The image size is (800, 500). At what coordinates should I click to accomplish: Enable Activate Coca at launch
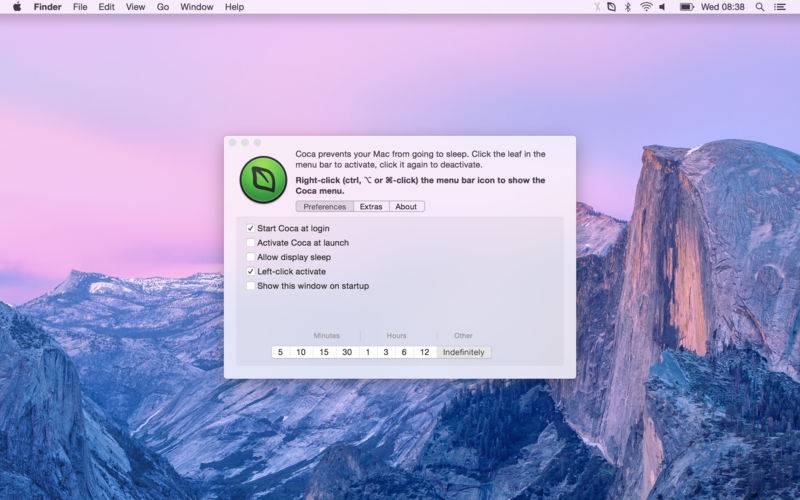click(x=251, y=242)
